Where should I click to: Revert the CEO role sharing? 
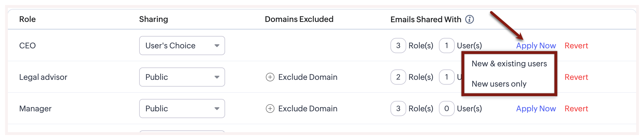[x=576, y=46]
